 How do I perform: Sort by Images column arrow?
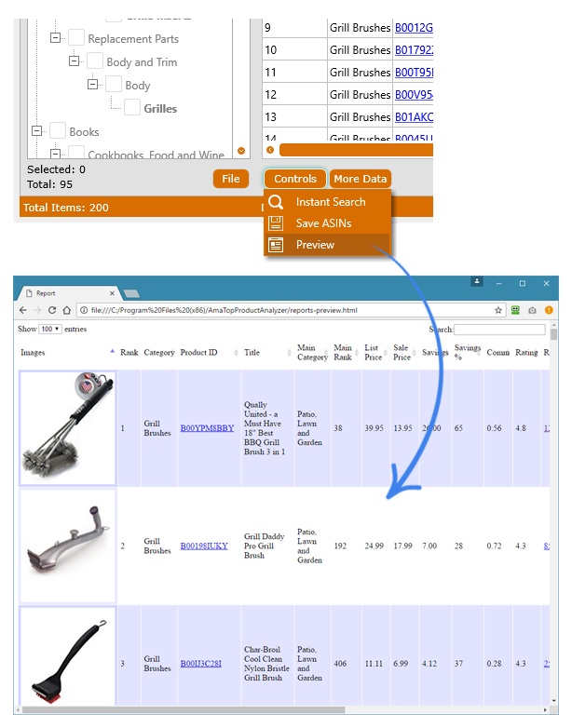(x=112, y=352)
